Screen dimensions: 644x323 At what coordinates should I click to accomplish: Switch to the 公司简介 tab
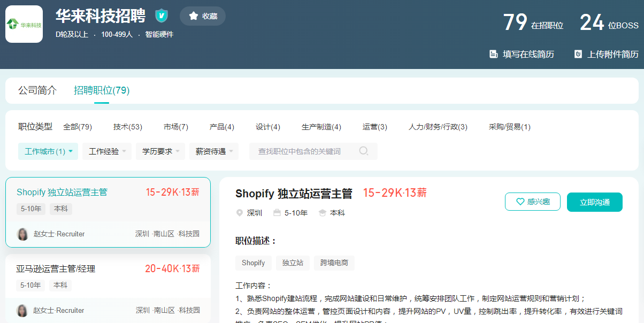(x=37, y=90)
